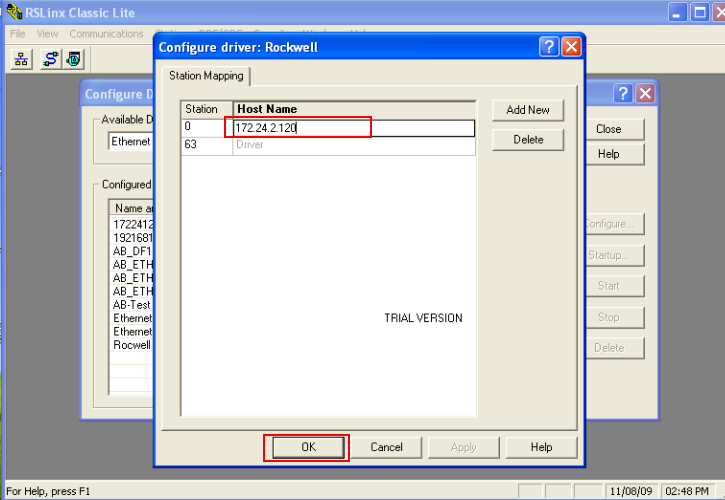Click the Add New button
The height and width of the screenshot is (500, 725).
528,110
